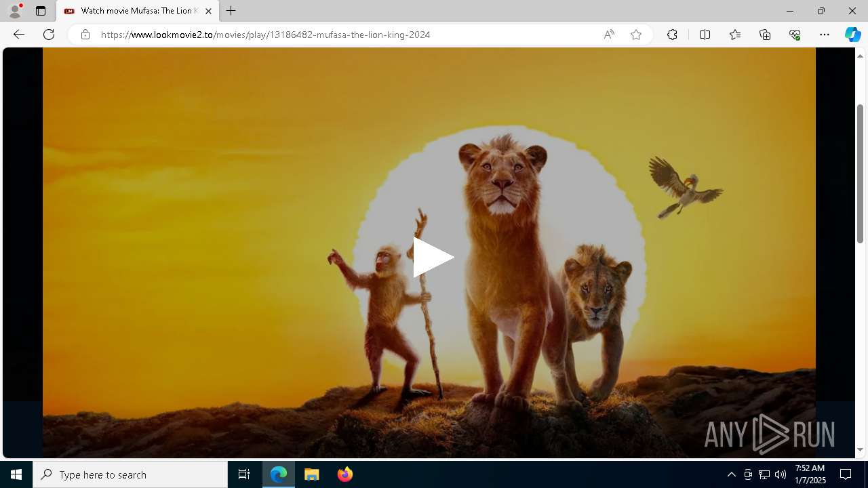The height and width of the screenshot is (488, 868).
Task: Open Task View on taskbar
Action: 244,474
